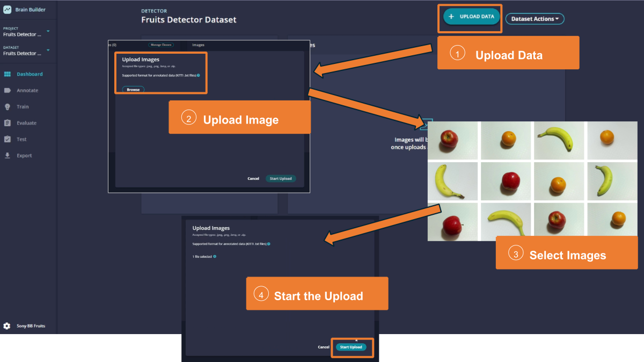Click Browse in the Upload Images dialog

pos(133,90)
